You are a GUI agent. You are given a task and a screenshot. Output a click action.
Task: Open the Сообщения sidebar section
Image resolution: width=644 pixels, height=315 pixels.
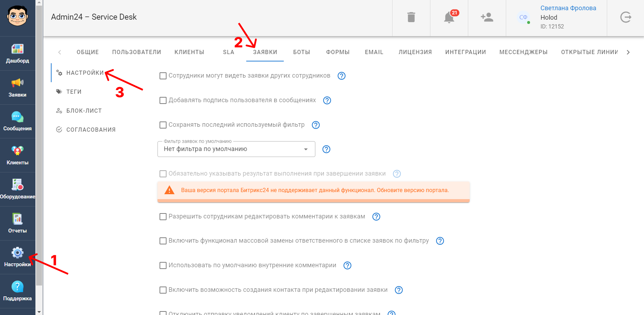pos(18,122)
